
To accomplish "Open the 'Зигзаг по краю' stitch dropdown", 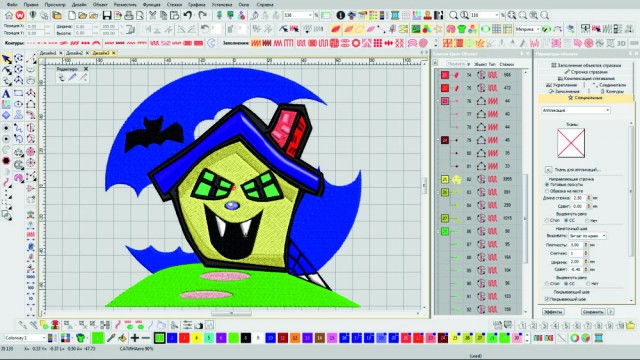I will coord(587,236).
